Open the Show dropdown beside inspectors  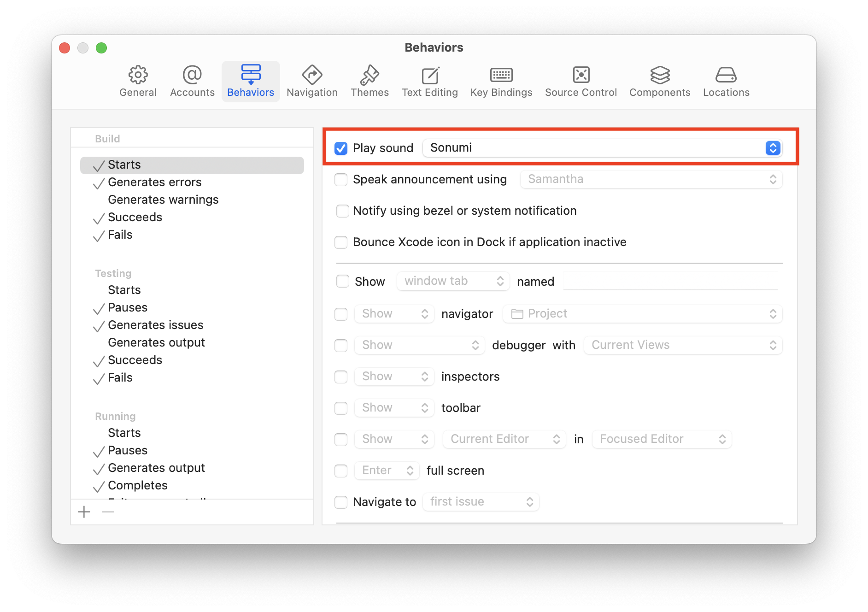[394, 377]
